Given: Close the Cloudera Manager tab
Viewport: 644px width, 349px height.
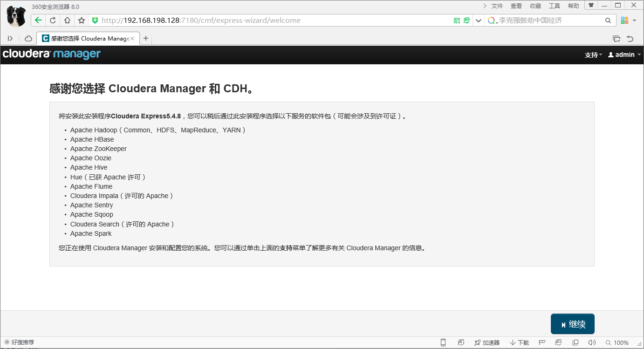Looking at the screenshot, I should click(x=132, y=39).
